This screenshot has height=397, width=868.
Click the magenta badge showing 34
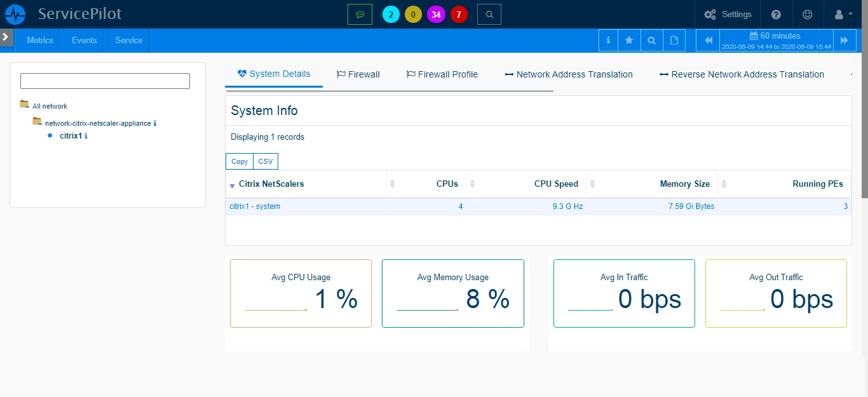click(x=436, y=15)
